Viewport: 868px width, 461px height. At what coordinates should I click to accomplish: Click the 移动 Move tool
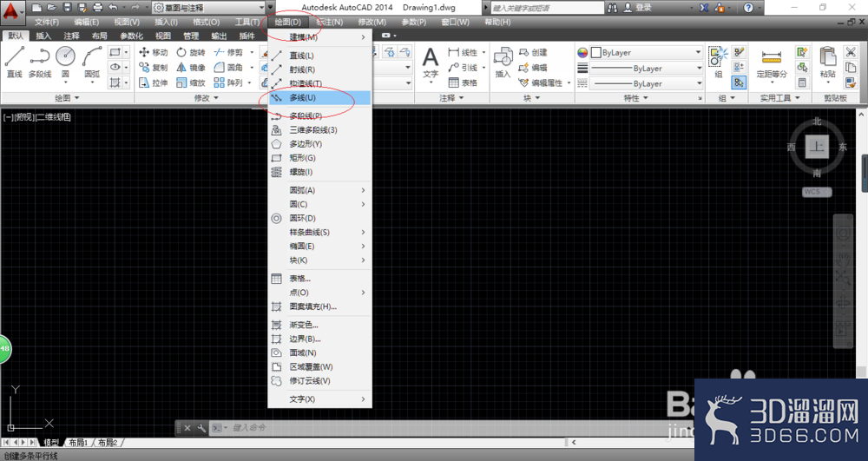tap(154, 53)
